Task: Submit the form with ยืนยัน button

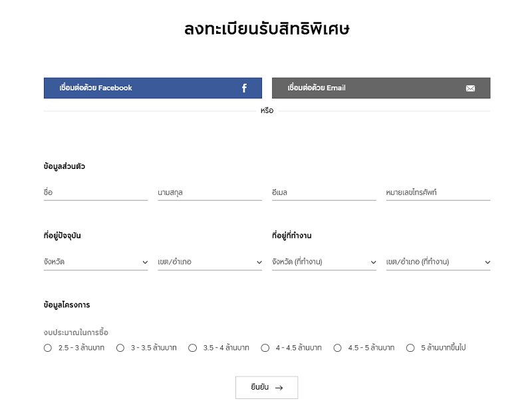Action: pos(267,388)
